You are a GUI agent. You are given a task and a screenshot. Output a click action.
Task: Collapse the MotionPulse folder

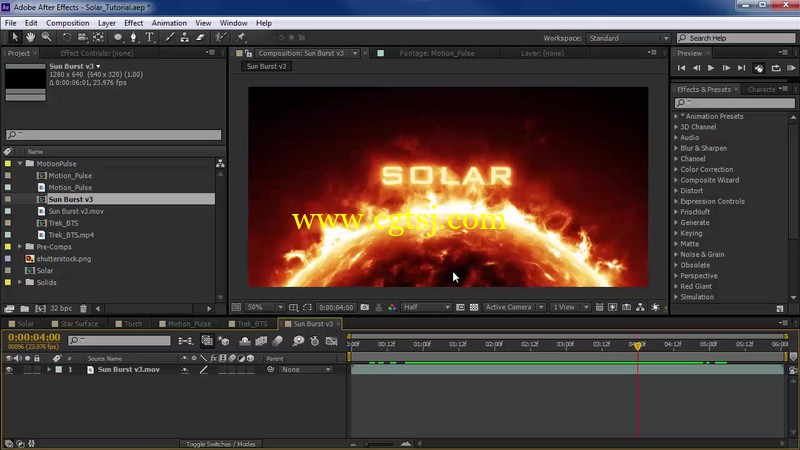click(x=20, y=164)
